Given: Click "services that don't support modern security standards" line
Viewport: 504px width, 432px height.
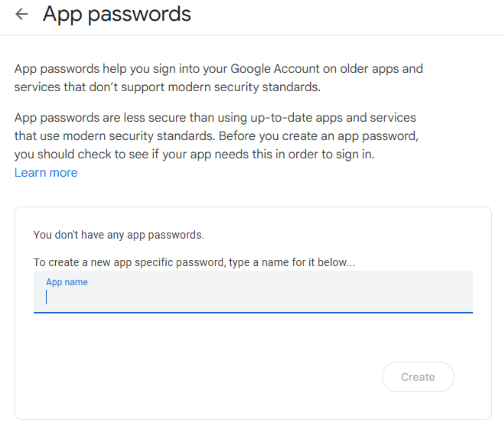Looking at the screenshot, I should [x=167, y=87].
